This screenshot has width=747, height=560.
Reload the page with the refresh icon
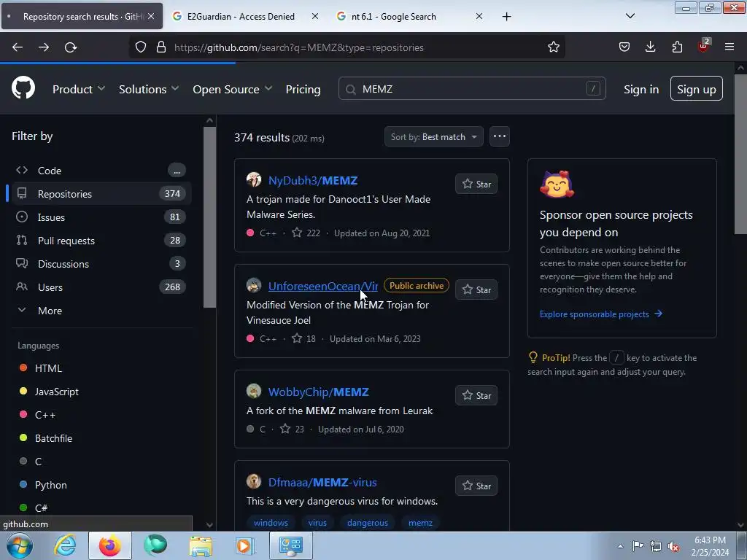coord(71,47)
